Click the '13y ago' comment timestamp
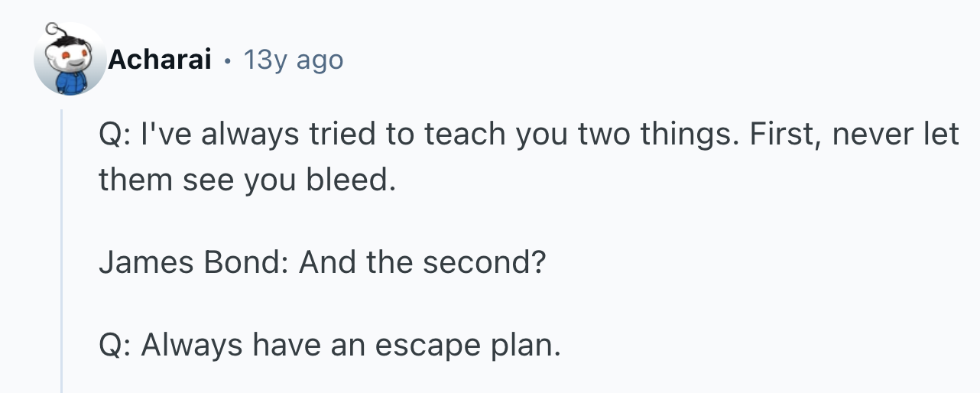 click(x=293, y=59)
